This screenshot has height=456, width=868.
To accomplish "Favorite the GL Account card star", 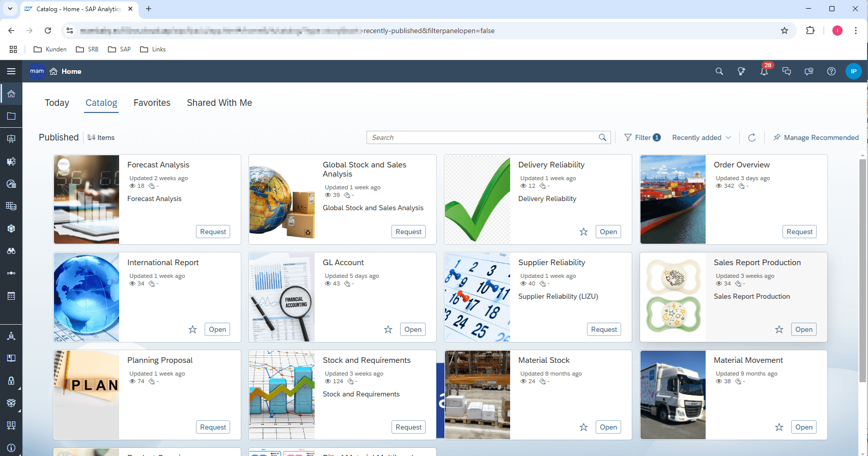I will pyautogui.click(x=388, y=330).
